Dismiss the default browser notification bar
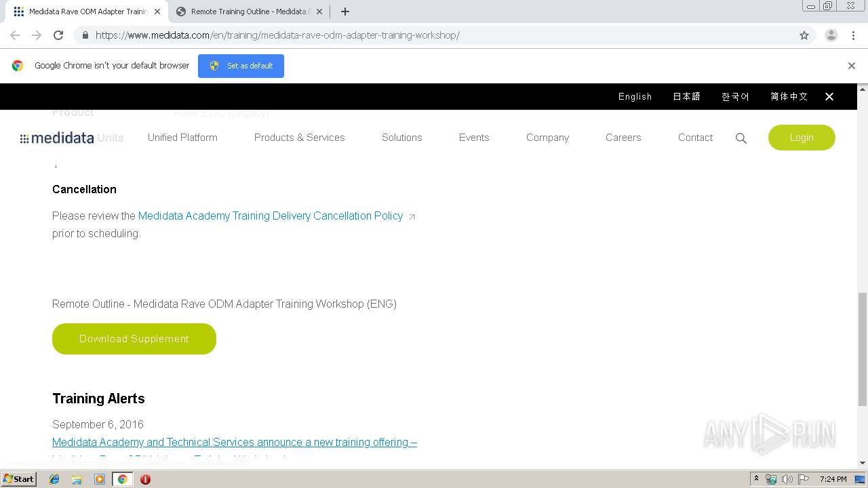The image size is (868, 488). [x=852, y=66]
